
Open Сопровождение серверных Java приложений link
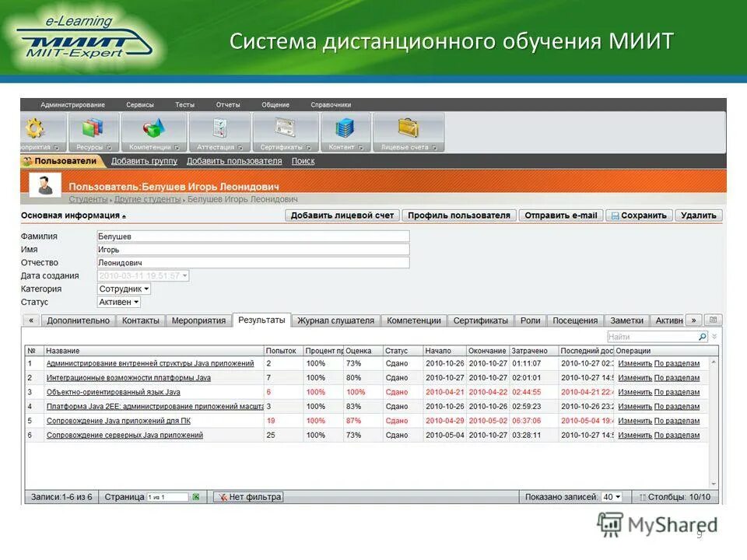(x=124, y=436)
